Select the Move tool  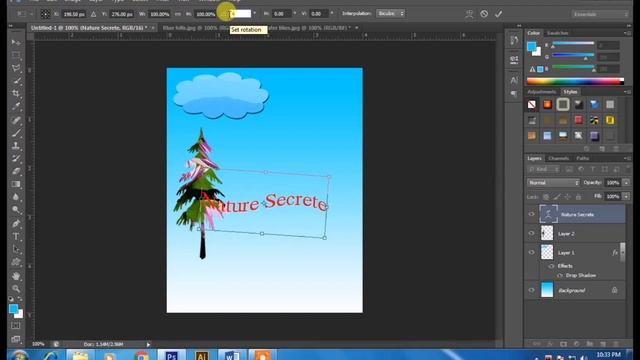16,42
